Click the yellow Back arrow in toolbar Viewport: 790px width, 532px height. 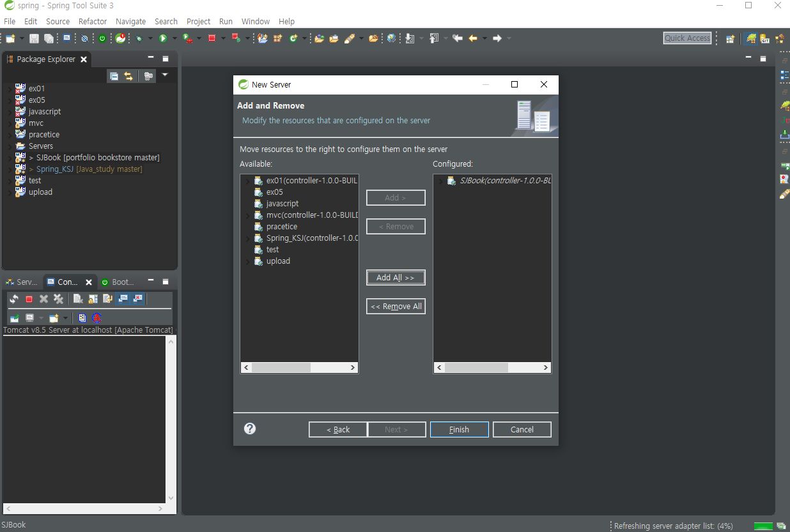point(473,38)
